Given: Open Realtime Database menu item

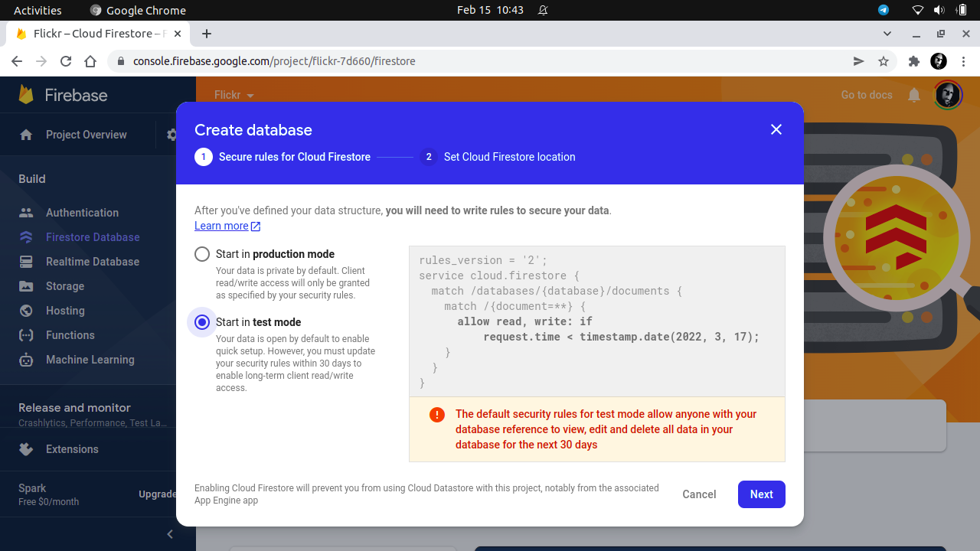Looking at the screenshot, I should coord(93,262).
